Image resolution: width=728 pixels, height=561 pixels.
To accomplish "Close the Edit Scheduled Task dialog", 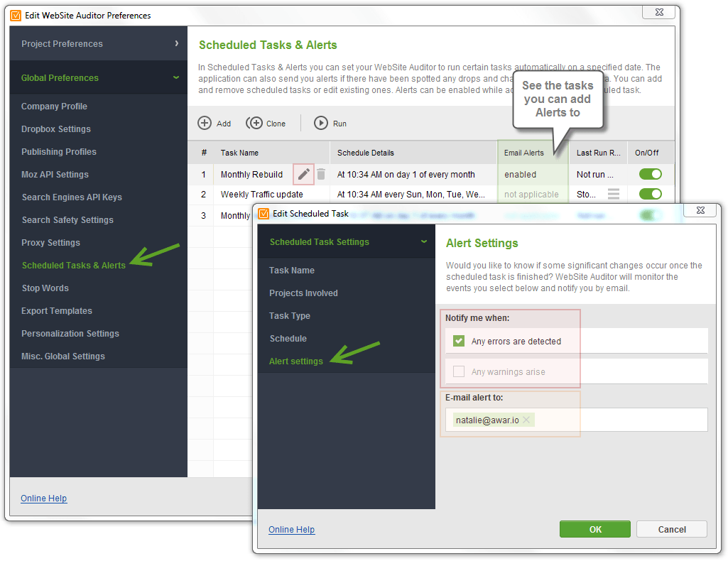I will 700,210.
